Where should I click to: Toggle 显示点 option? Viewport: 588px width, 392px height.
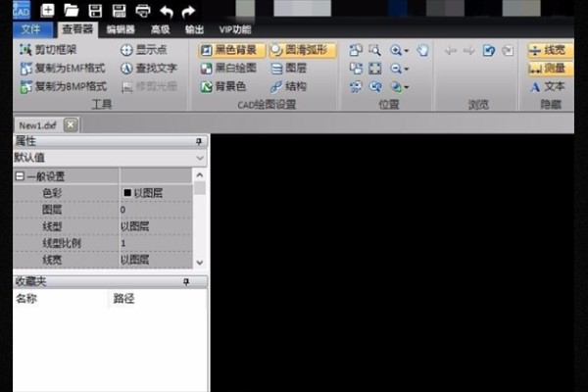[144, 50]
